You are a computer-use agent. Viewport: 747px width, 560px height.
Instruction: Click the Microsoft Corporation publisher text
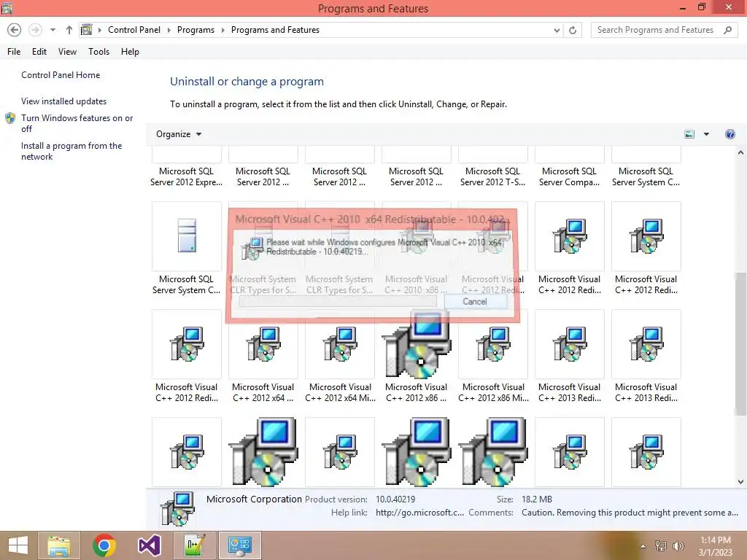[x=254, y=499]
